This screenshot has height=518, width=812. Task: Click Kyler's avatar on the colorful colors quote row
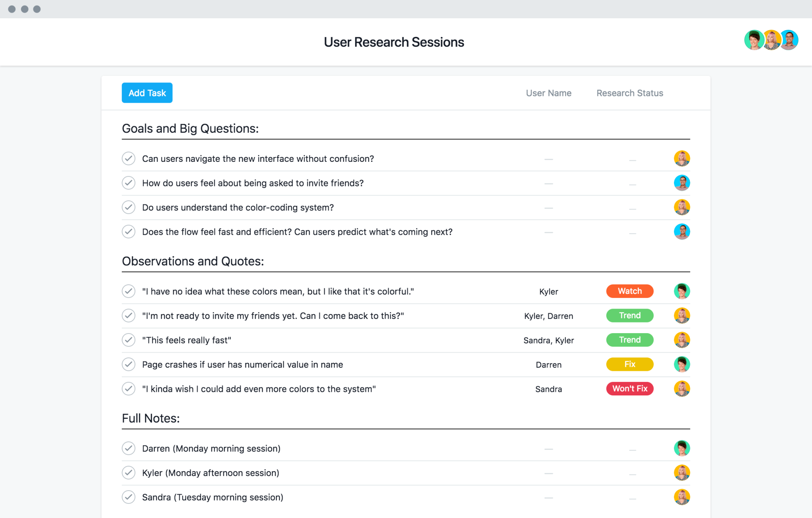click(682, 291)
